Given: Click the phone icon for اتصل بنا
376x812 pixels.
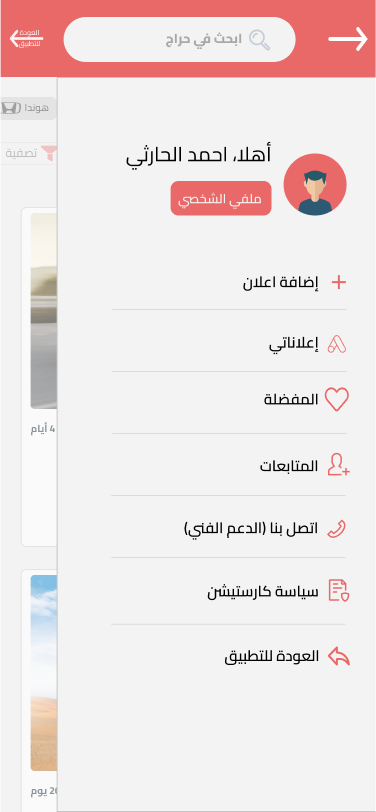Looking at the screenshot, I should tap(337, 529).
